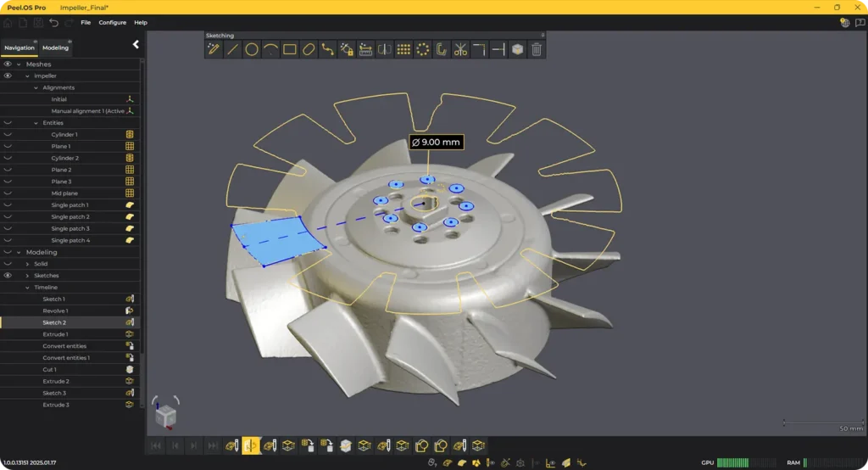Screen dimensions: 868x470
Task: Click the Trim scissors tool
Action: (460, 49)
